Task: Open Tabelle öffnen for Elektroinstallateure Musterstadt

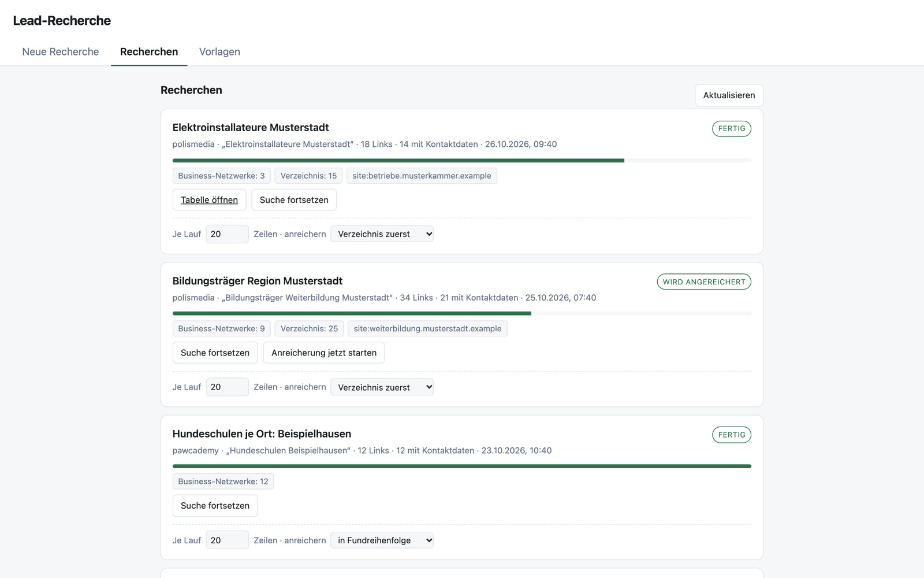Action: point(209,200)
